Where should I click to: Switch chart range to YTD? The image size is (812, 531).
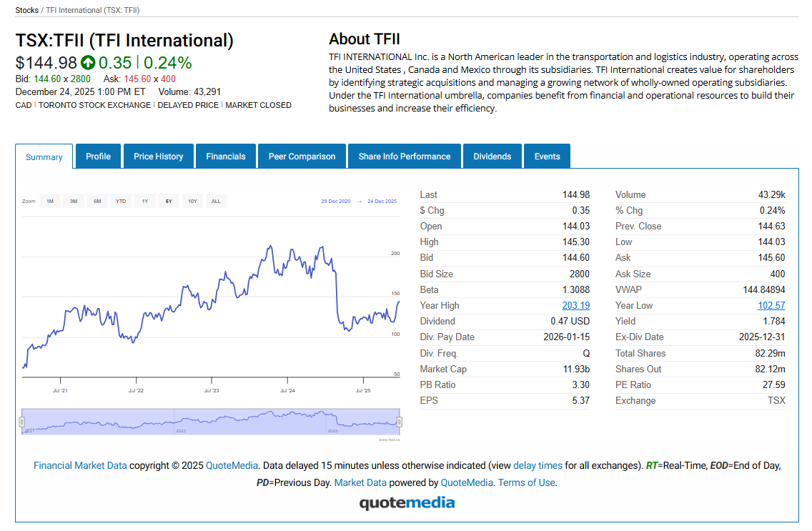tap(121, 202)
